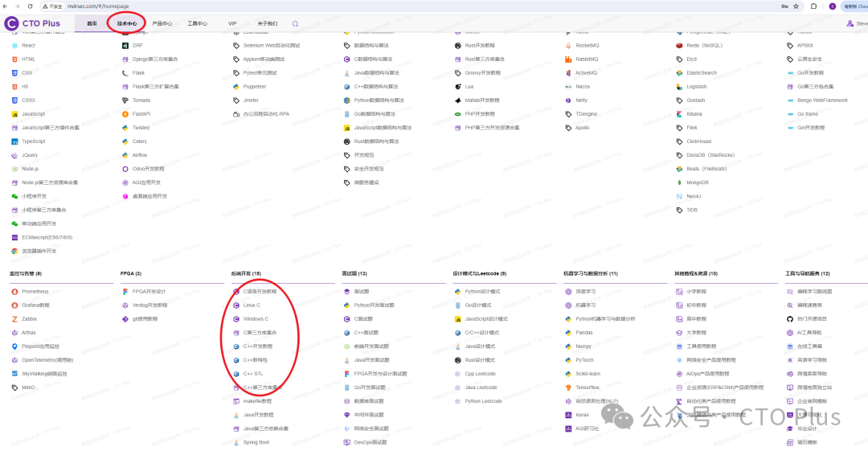
Task: Click the TypeScript TS icon
Action: pos(14,141)
